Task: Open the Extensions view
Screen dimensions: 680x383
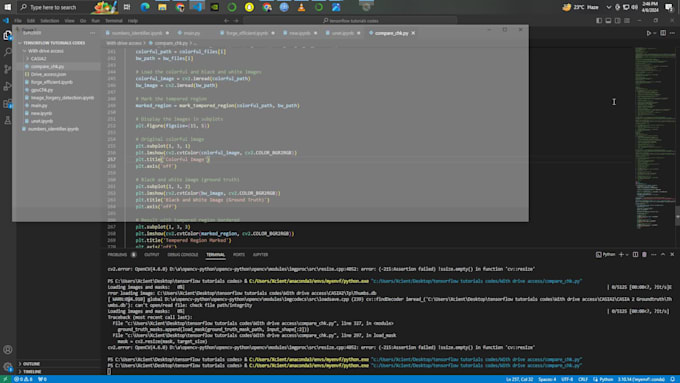Action: (7, 104)
